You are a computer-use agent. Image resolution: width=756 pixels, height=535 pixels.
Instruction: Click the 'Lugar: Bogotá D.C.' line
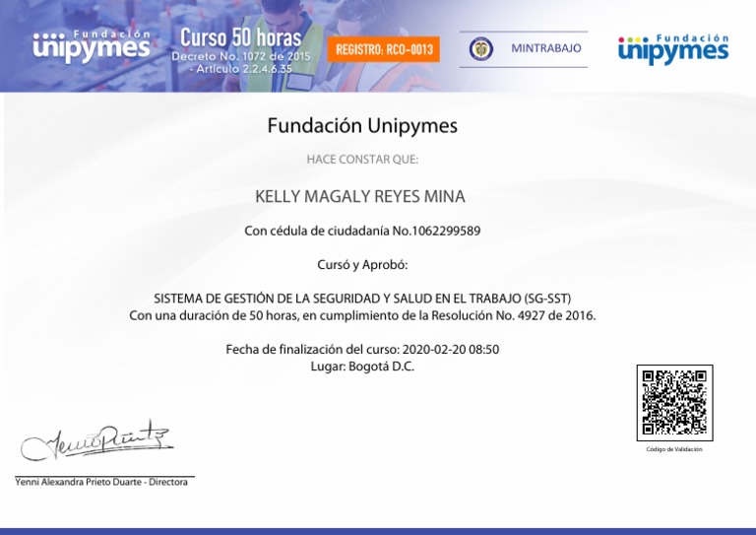click(362, 367)
